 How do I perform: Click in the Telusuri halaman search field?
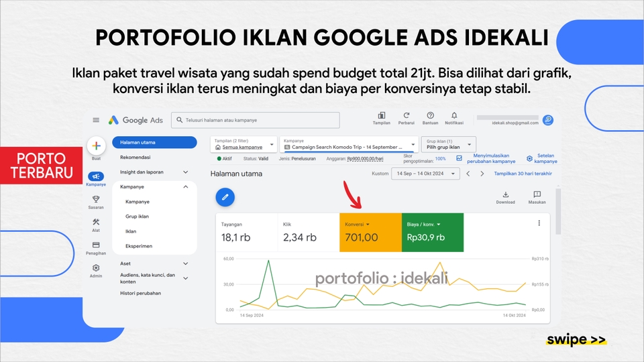256,120
